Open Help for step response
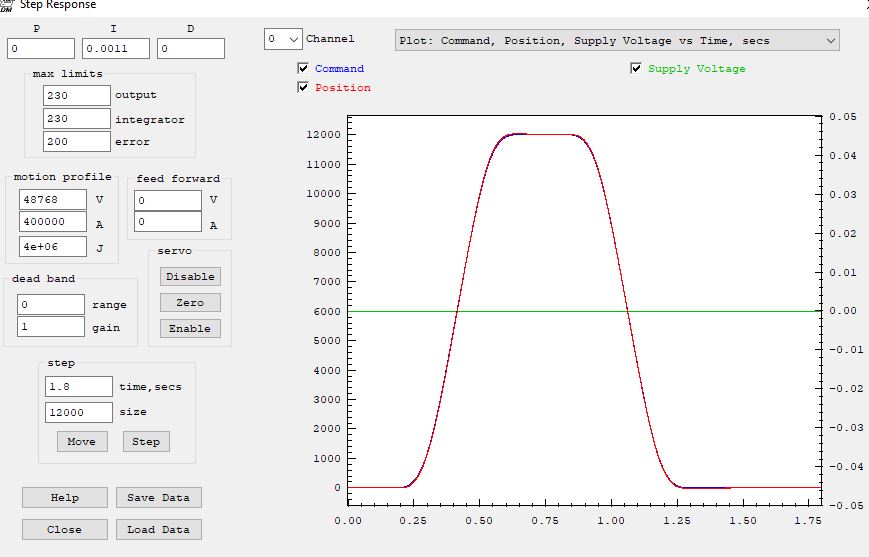This screenshot has height=557, width=869. 64,497
